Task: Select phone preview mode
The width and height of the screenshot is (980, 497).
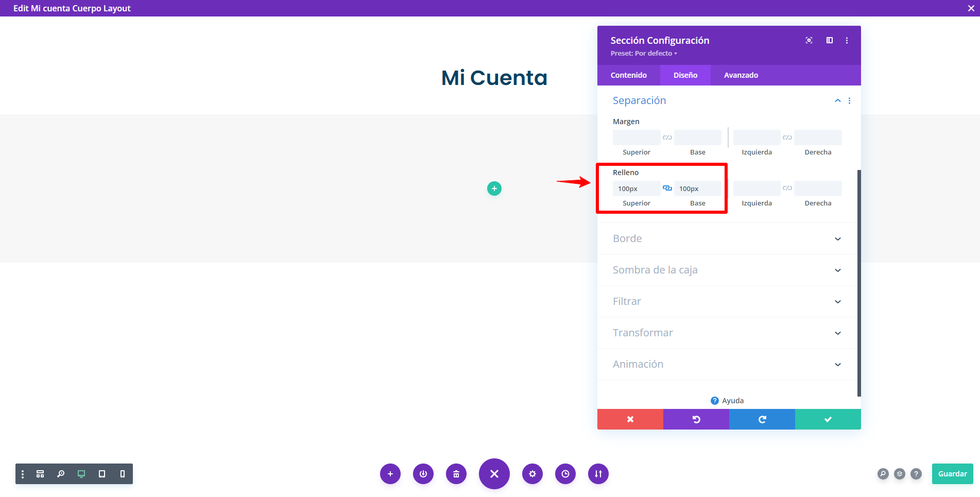Action: (123, 474)
